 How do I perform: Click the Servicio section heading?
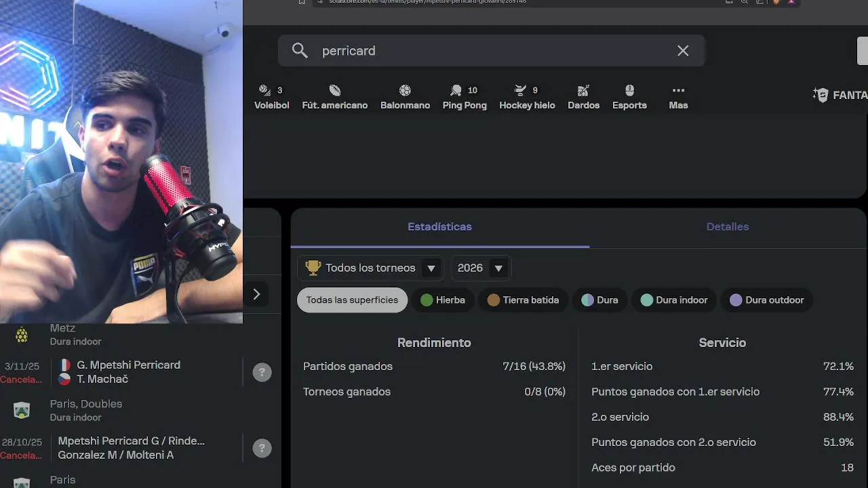722,343
